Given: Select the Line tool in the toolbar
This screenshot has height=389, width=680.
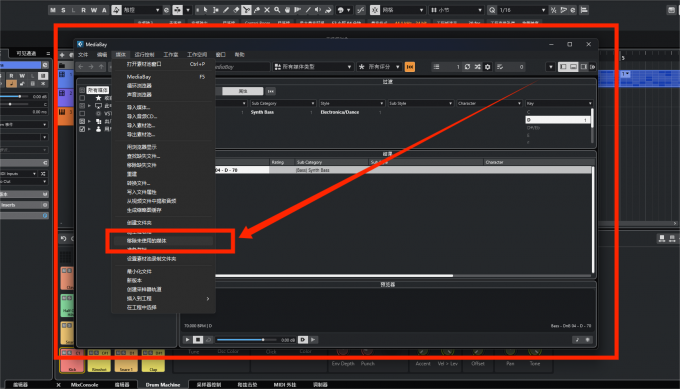Looking at the screenshot, I should (308, 10).
